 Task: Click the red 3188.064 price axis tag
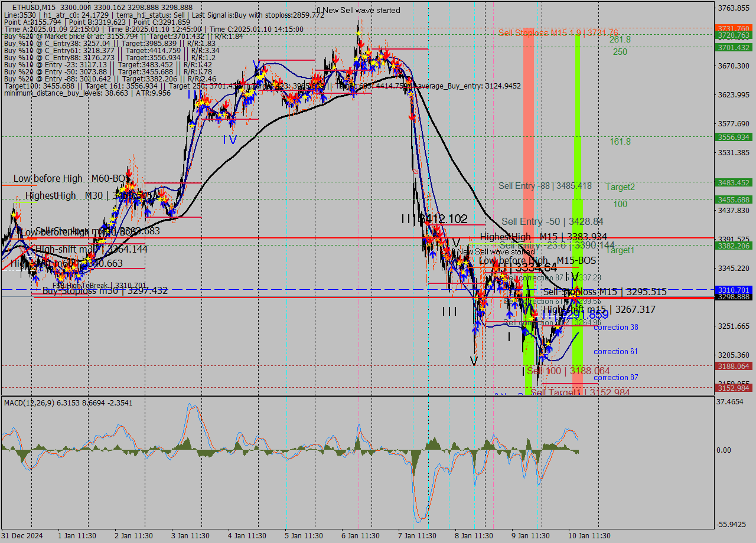pos(734,366)
